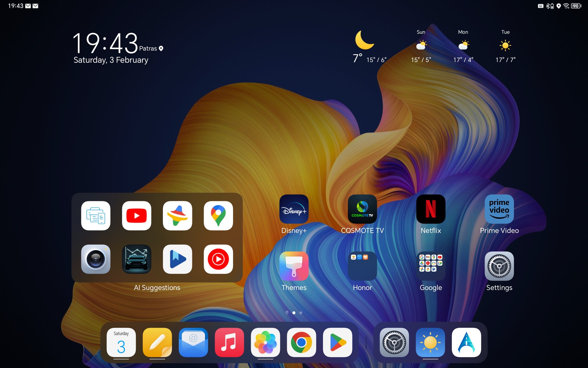Tap the Saturday, 3 February date
The width and height of the screenshot is (588, 368).
coord(111,60)
